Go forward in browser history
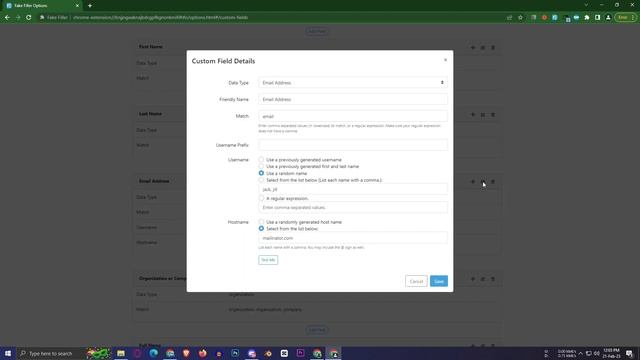This screenshot has width=640, height=360. click(x=18, y=18)
